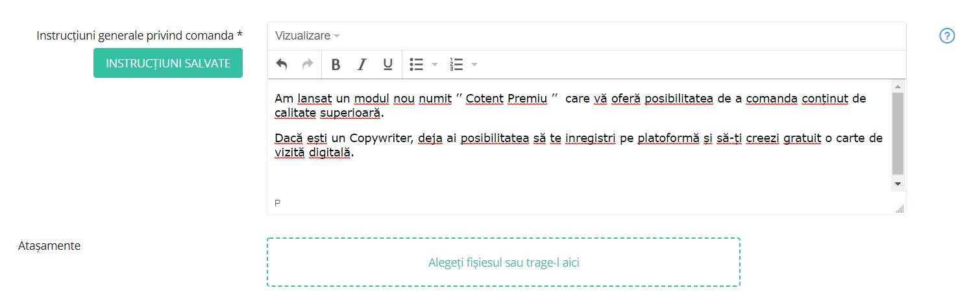The image size is (980, 303).
Task: Click the P element path in statusbar
Action: click(x=277, y=203)
